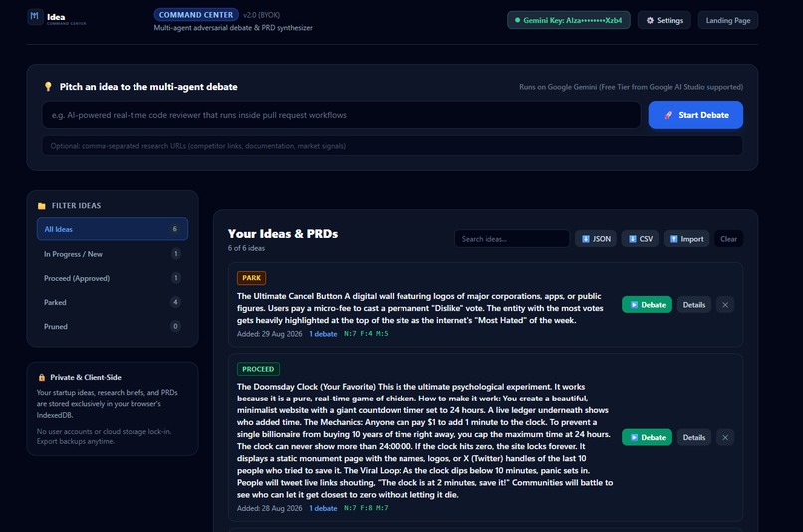803x532 pixels.
Task: Click the PARK status badge
Action: pyautogui.click(x=251, y=278)
